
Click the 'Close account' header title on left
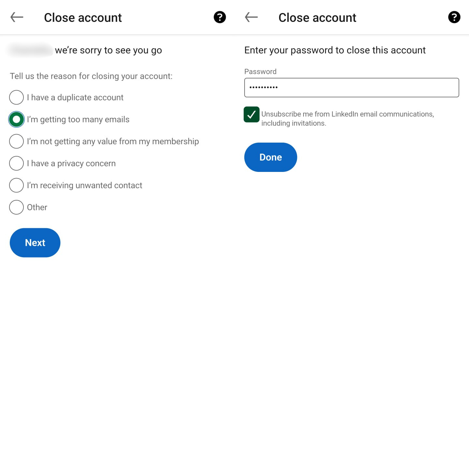coord(83,17)
